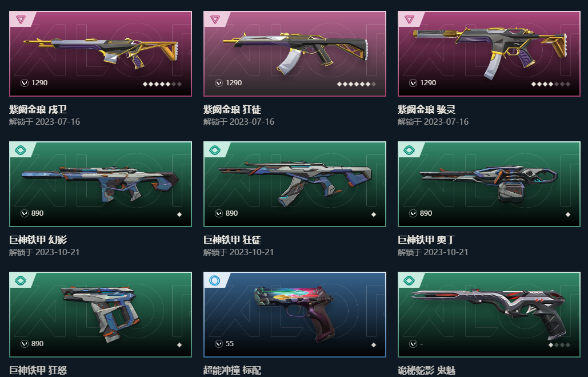Open the 巨神铁甲 狂徒 skin image
The image size is (588, 377).
pyautogui.click(x=295, y=183)
